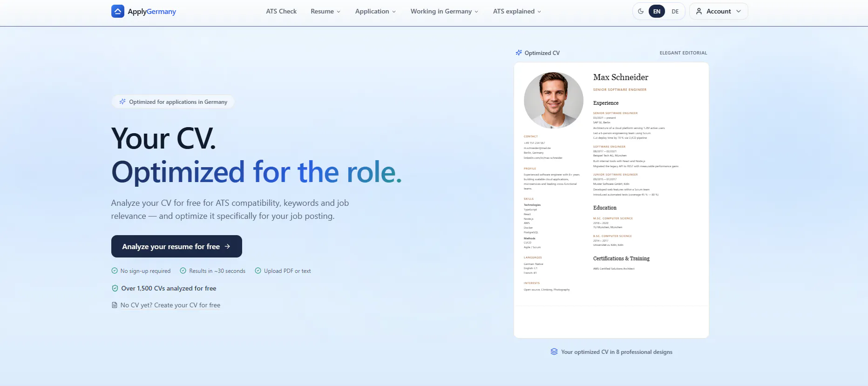Viewport: 868px width, 386px height.
Task: Click the checkmark icon beside Upload PDF or text
Action: click(x=258, y=271)
